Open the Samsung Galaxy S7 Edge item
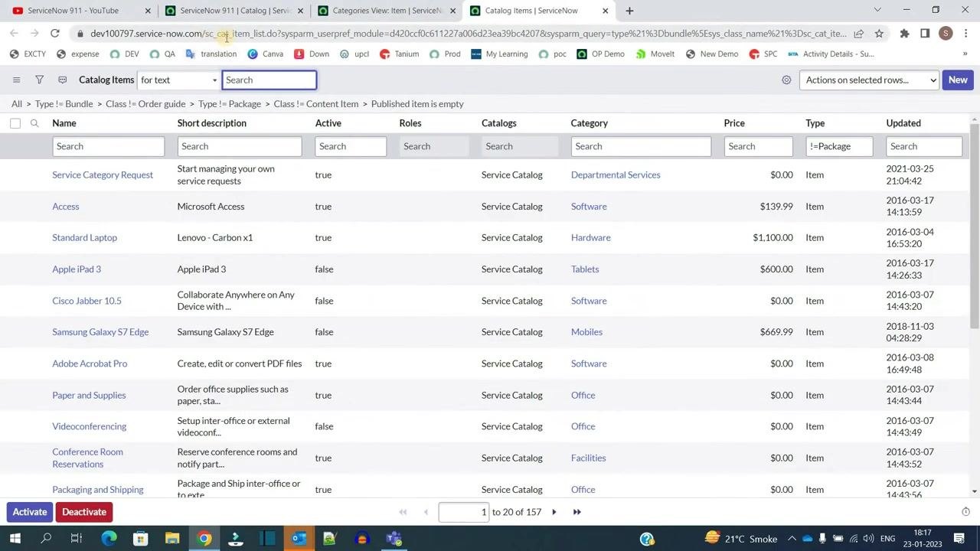980x551 pixels. pos(100,332)
